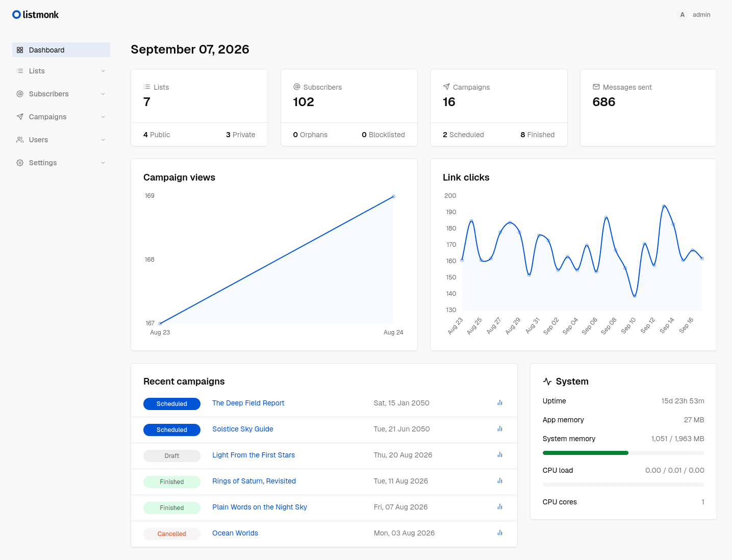This screenshot has height=560, width=732.
Task: Click the "Mon, 03 Aug 2026" date
Action: point(405,533)
